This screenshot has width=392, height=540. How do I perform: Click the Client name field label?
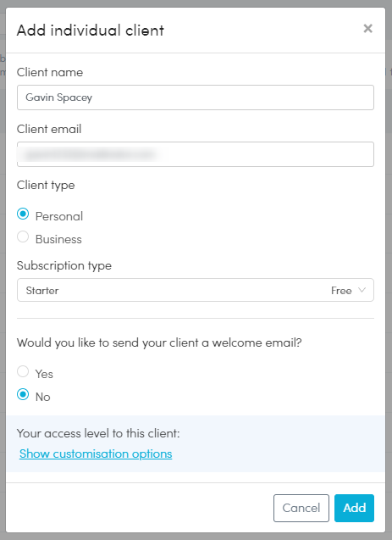(50, 72)
